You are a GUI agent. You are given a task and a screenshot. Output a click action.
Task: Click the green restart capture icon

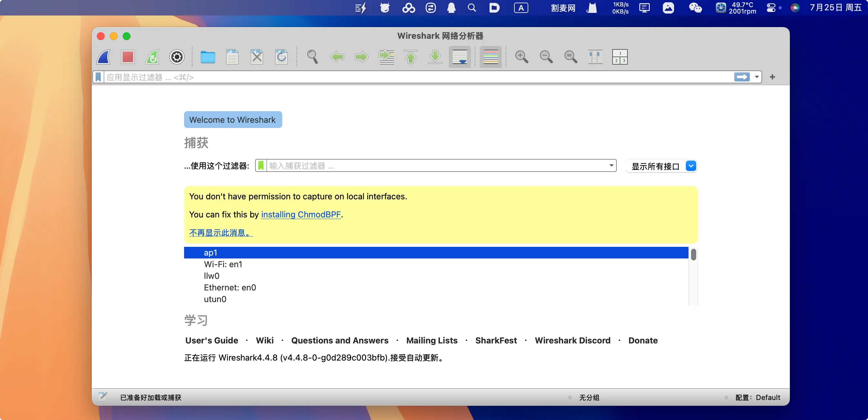(152, 57)
